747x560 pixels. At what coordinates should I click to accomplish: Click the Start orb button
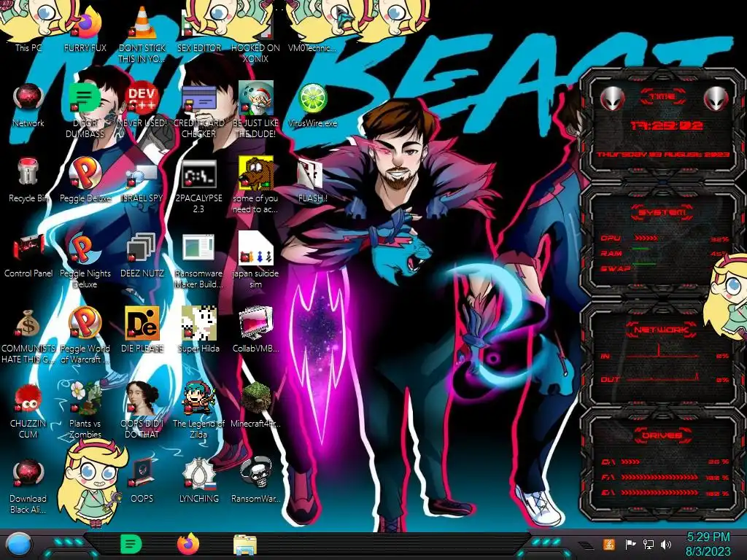coord(19,545)
